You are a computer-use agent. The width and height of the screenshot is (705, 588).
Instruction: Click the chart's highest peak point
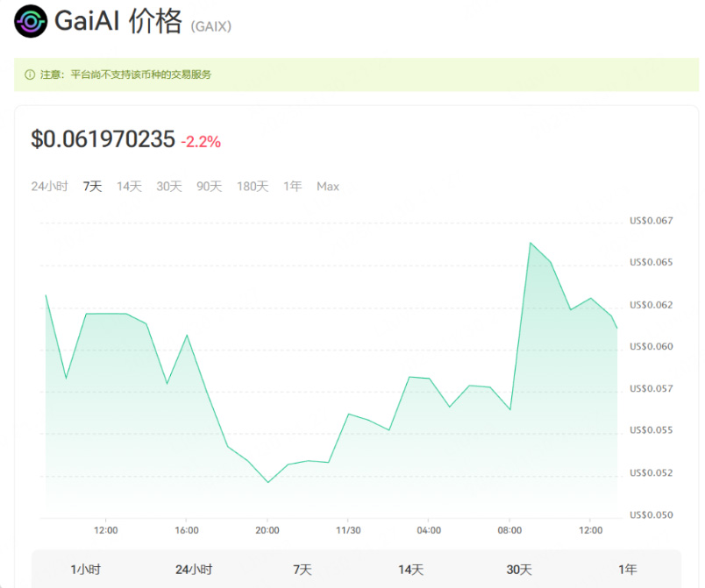(x=531, y=243)
